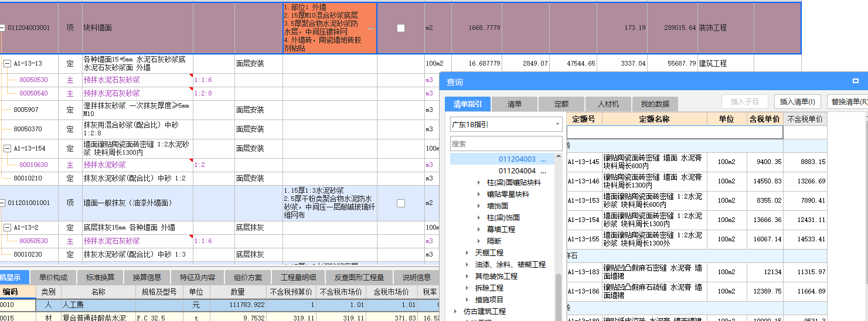
Task: Expand the 柱(梁)饰面 tree node
Action: tap(479, 218)
